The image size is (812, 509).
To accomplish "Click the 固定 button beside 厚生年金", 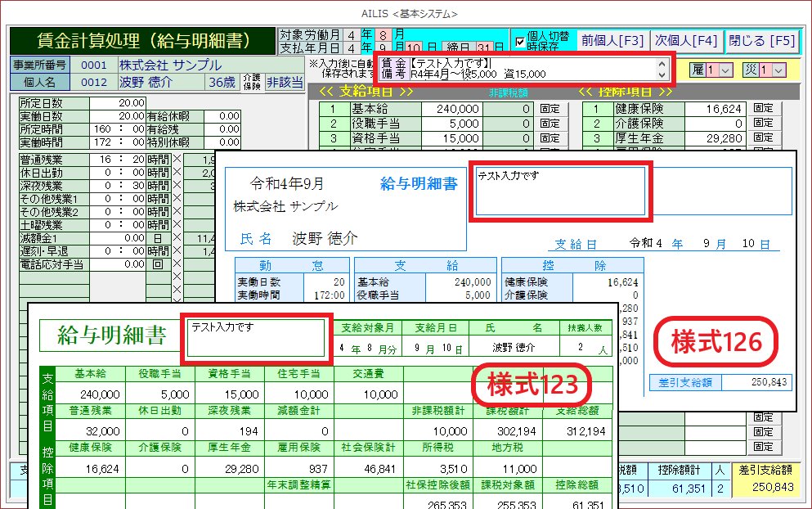I will [x=765, y=137].
